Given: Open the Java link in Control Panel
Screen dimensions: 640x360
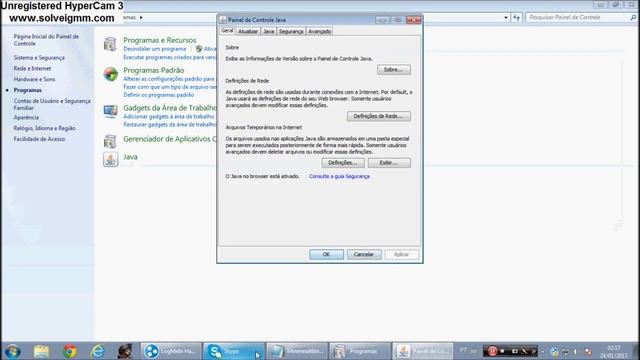Looking at the screenshot, I should [x=130, y=157].
